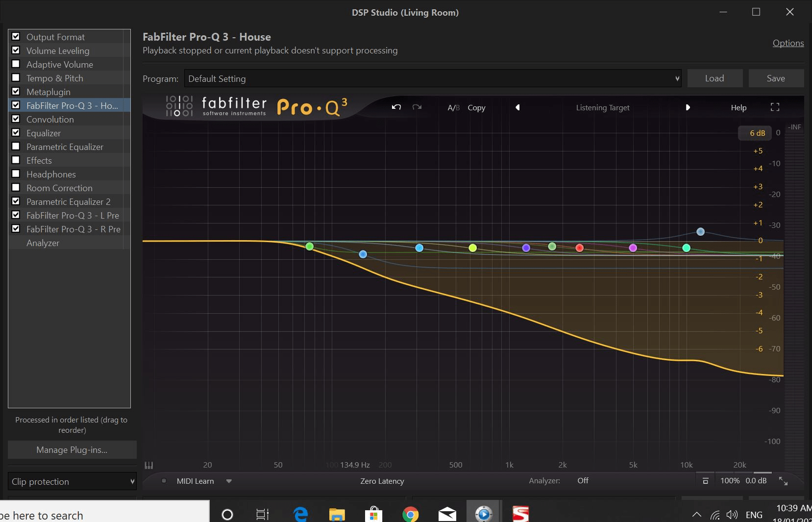Open Microsoft Store from the taskbar
The width and height of the screenshot is (812, 522).
pyautogui.click(x=373, y=514)
